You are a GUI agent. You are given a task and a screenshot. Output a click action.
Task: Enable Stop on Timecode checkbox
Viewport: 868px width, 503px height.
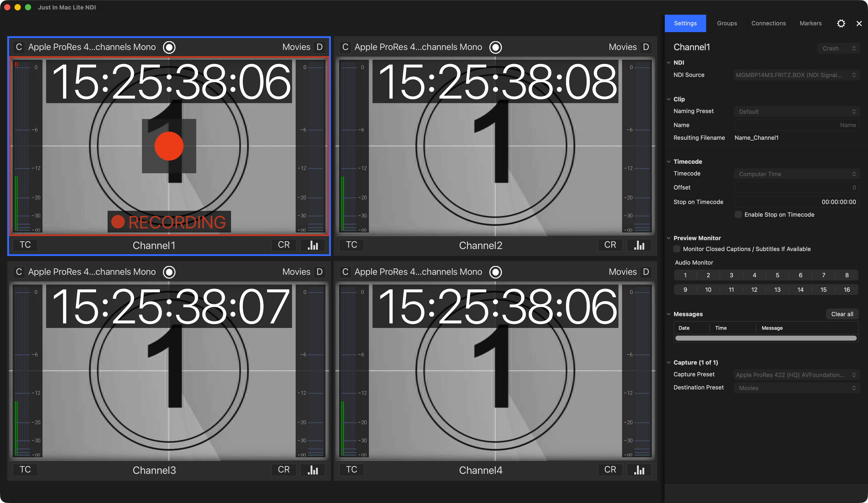click(x=738, y=215)
